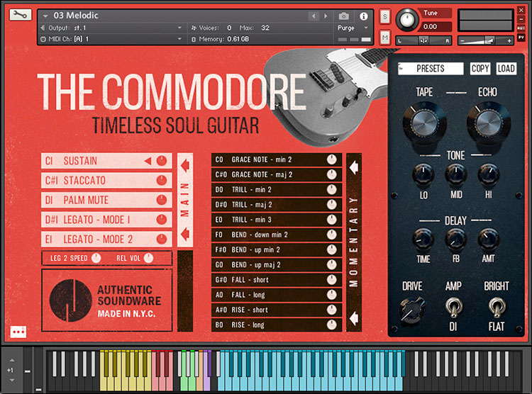Screen dimensions: 532x394
Task: Shift the keyboard octave down arrow
Action: (x=12, y=380)
